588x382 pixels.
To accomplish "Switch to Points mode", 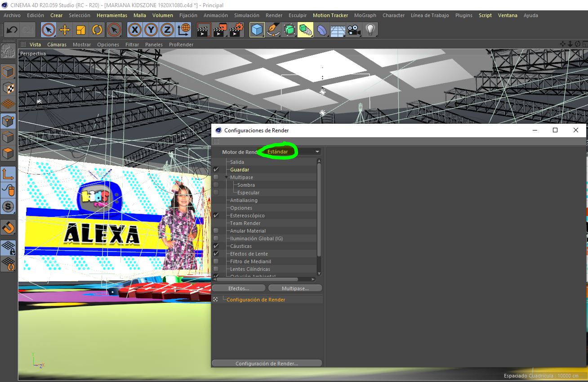I will 8,121.
